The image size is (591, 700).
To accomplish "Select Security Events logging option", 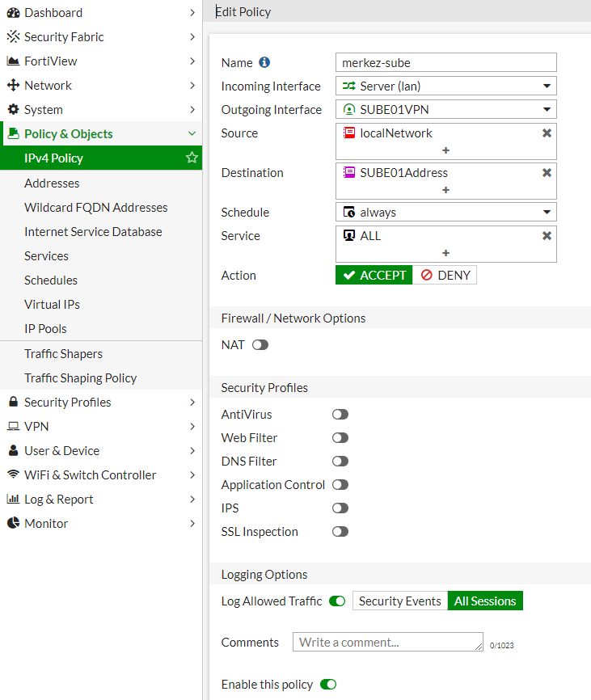I will coord(400,601).
